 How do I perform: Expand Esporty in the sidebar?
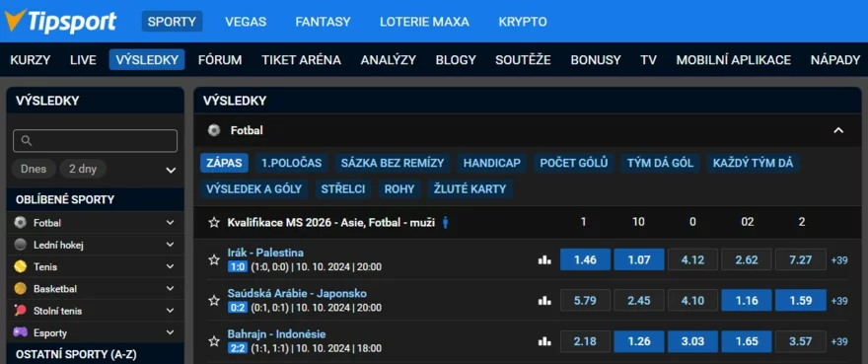(170, 332)
